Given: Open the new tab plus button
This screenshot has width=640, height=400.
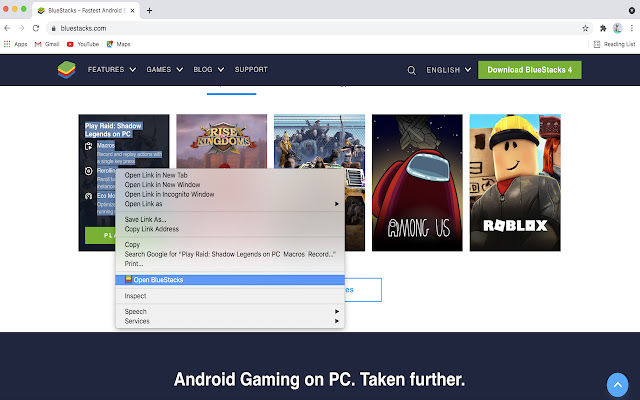Looking at the screenshot, I should click(x=149, y=10).
